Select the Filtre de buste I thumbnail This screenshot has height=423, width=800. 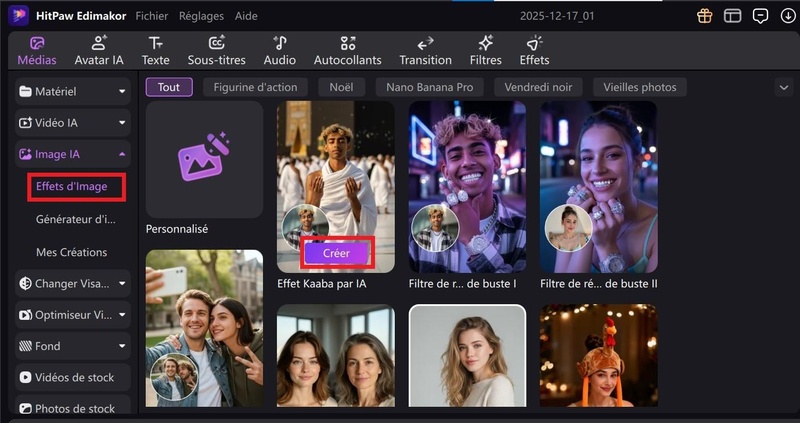coord(467,187)
